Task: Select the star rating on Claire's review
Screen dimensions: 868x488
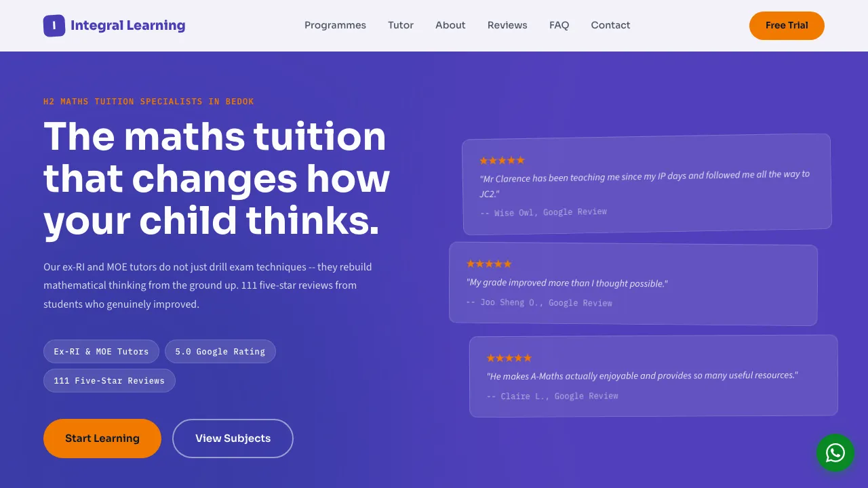Action: pyautogui.click(x=509, y=358)
